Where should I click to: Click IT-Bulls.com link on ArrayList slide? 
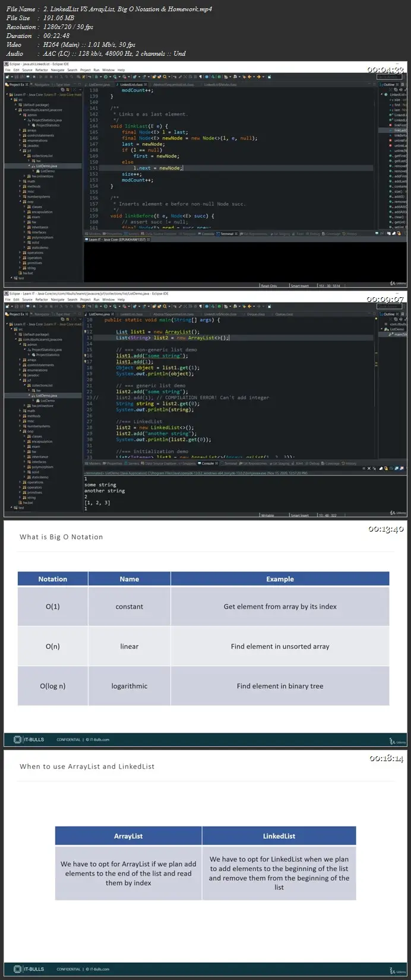[x=99, y=969]
